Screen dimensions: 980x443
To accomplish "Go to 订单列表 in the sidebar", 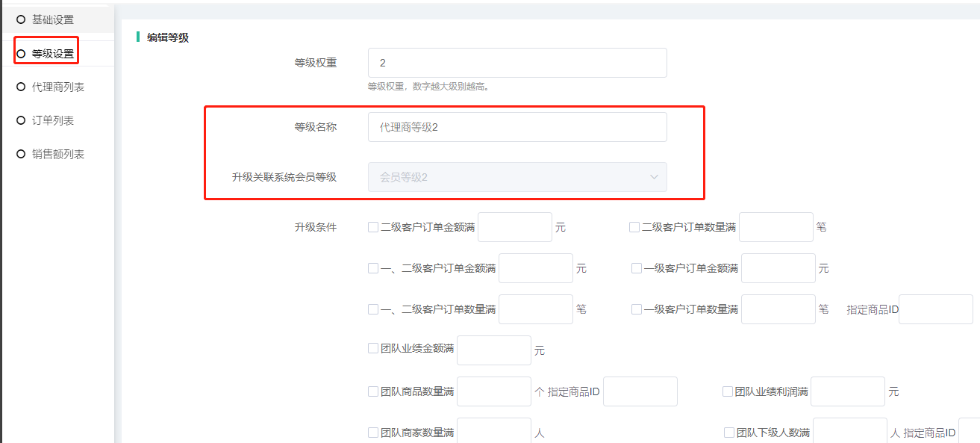I will (x=52, y=120).
